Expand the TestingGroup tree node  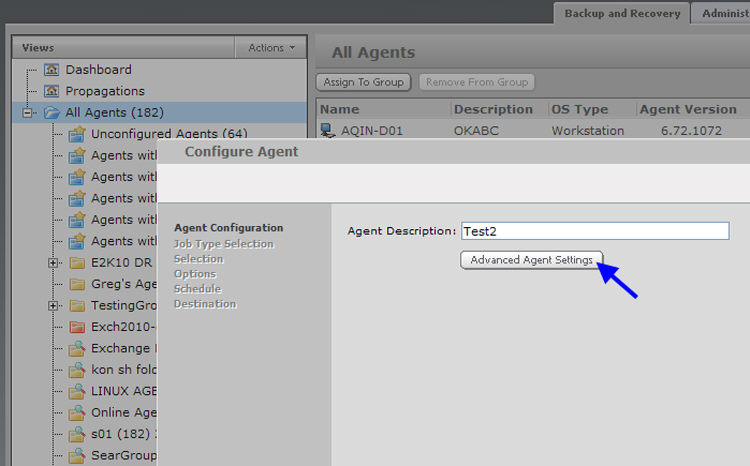tap(53, 306)
